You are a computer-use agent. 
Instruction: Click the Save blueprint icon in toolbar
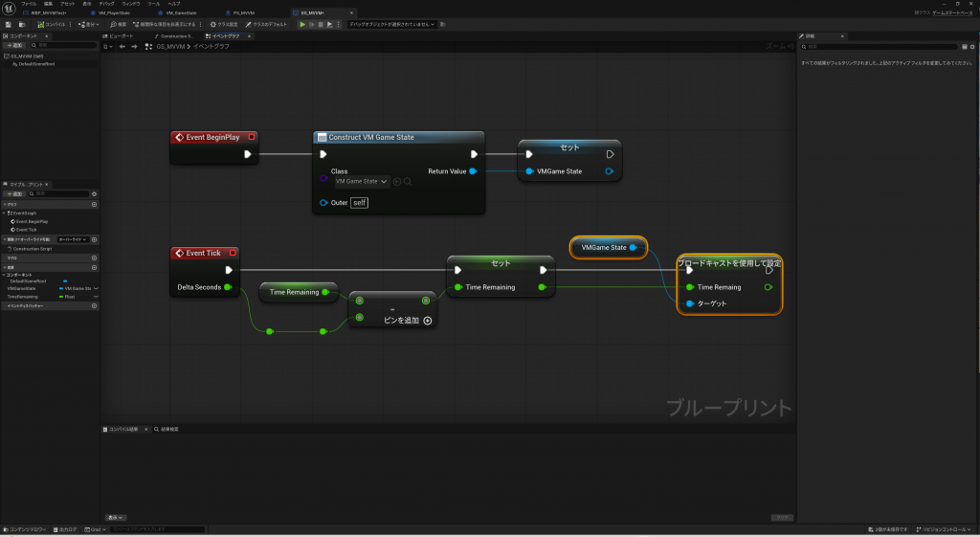pos(8,24)
